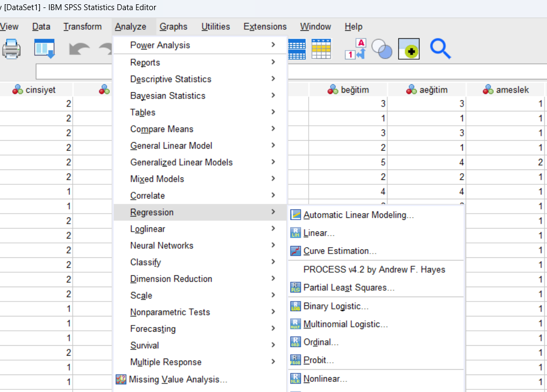Click the Value Labels toolbar icon
547x392 pixels.
(355, 49)
